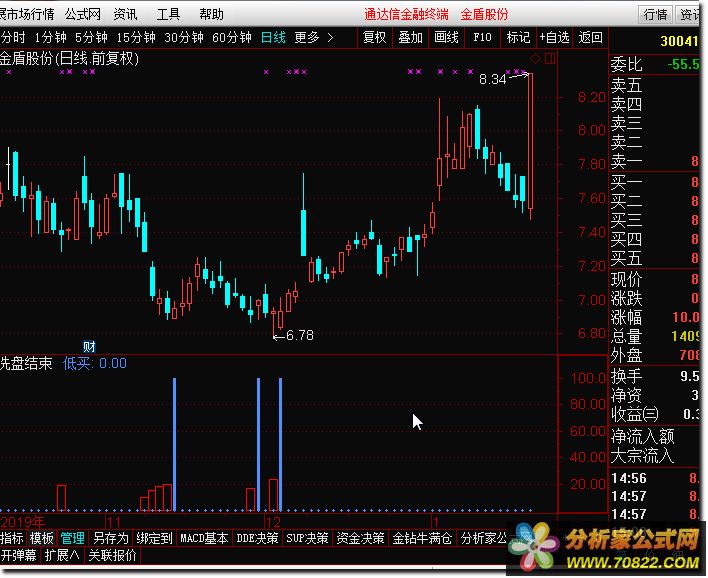708x578 pixels.
Task: Click the square window icon at chart corner
Action: point(550,59)
